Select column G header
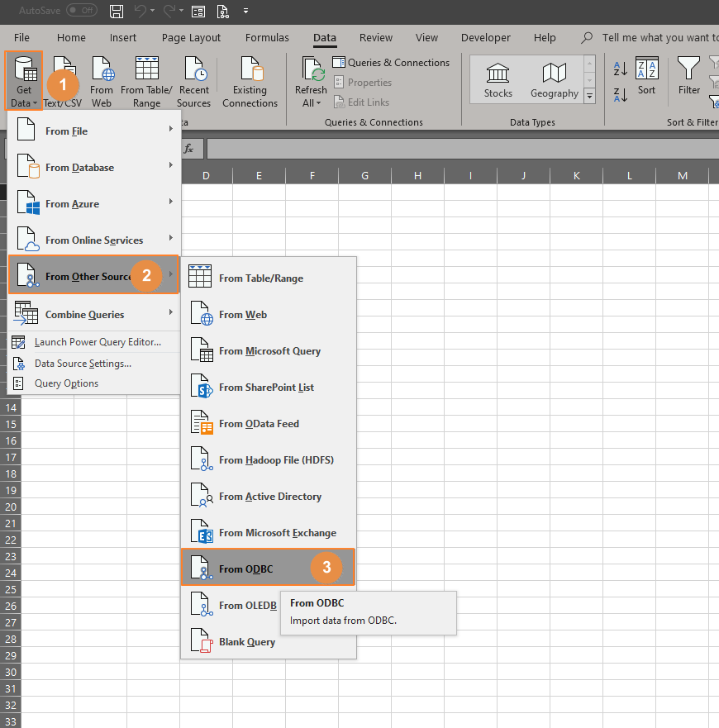Viewport: 719px width, 728px height. (364, 175)
